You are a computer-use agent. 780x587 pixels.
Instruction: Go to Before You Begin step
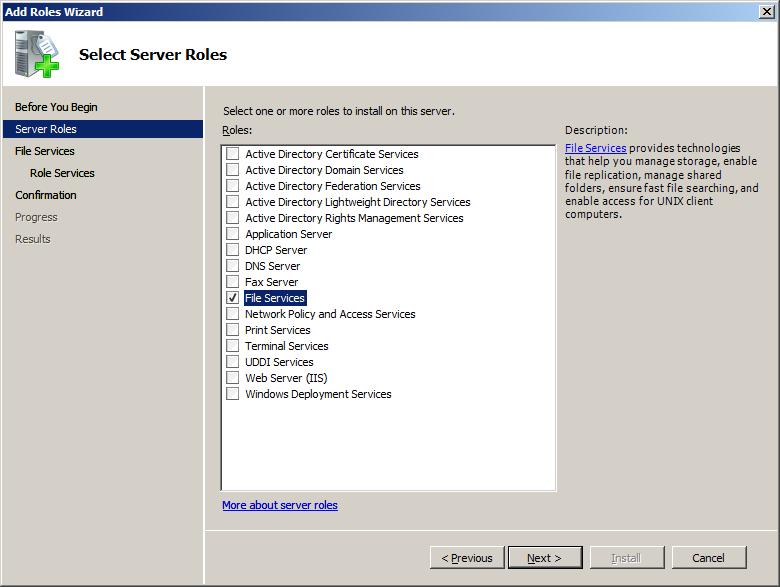click(x=56, y=107)
